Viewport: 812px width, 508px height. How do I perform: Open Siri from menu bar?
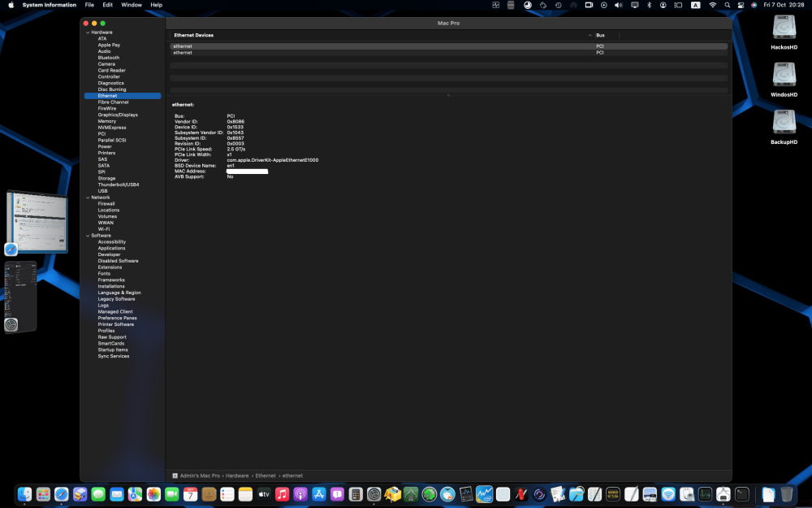[754, 5]
